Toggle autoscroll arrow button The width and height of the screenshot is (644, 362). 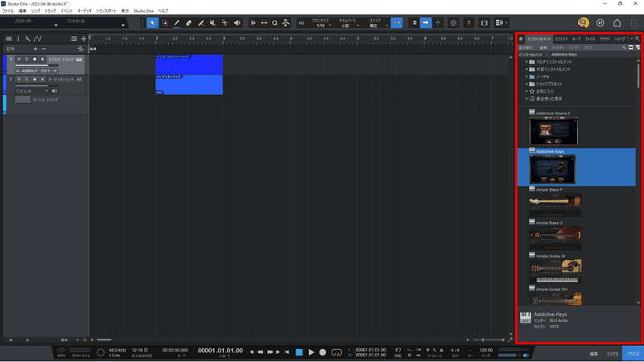tap(426, 23)
